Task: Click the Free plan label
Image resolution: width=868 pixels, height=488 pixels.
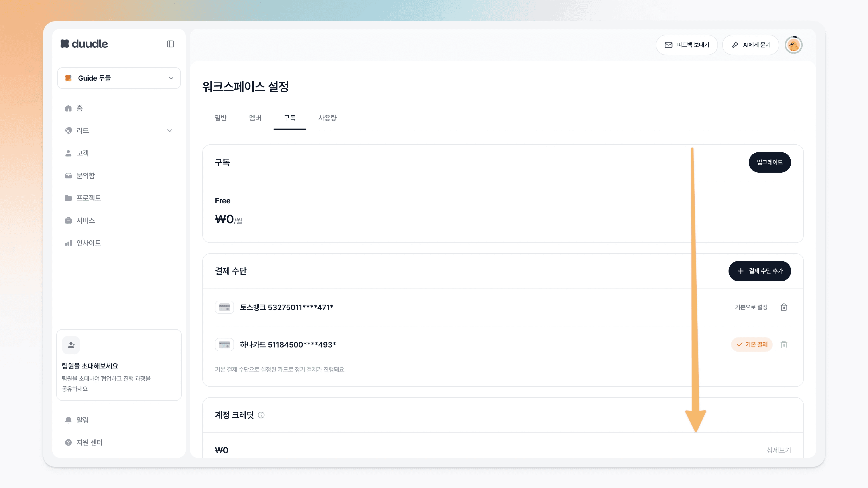Action: 223,201
